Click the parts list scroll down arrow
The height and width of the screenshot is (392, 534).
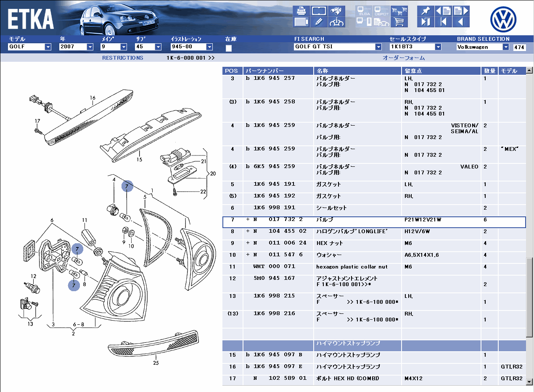529,382
